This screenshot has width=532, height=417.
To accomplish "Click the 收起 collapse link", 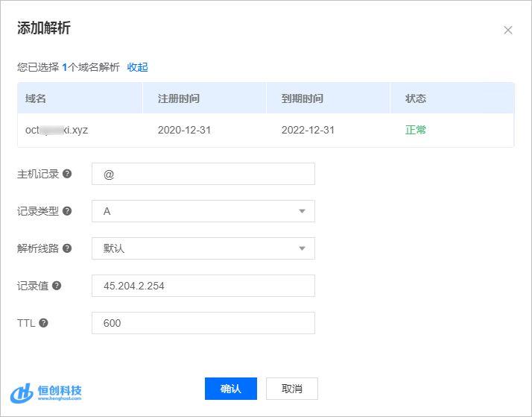I will click(x=137, y=67).
